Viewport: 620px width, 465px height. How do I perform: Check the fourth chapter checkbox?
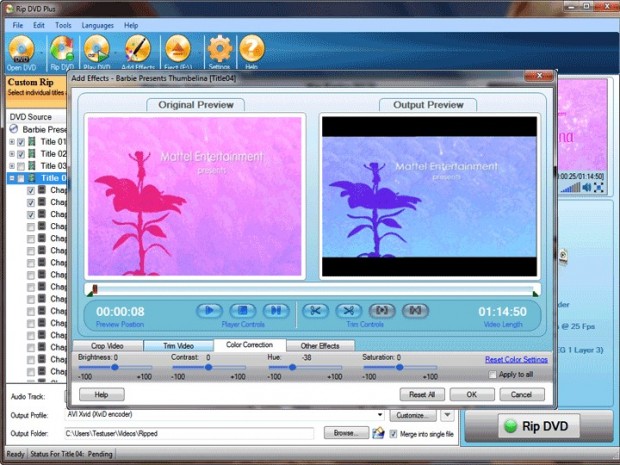[x=30, y=227]
